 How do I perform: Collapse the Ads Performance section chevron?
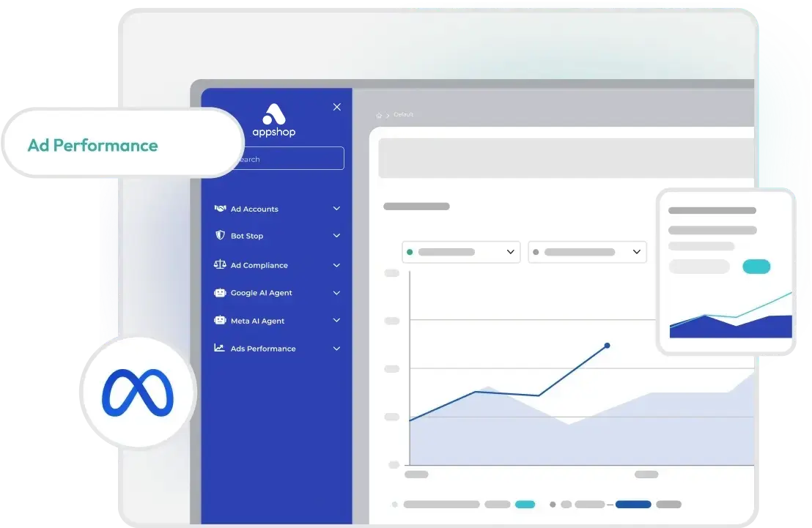(x=336, y=349)
